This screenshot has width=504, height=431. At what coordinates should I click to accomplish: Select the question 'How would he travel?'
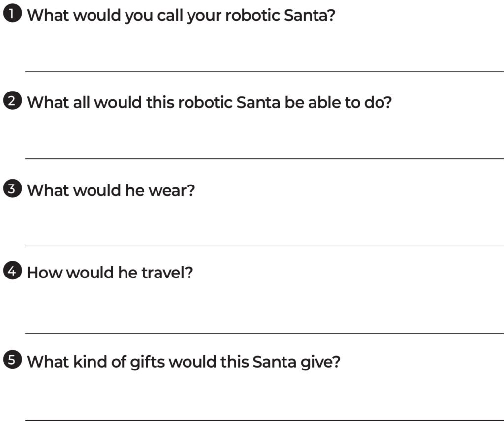[x=109, y=272]
